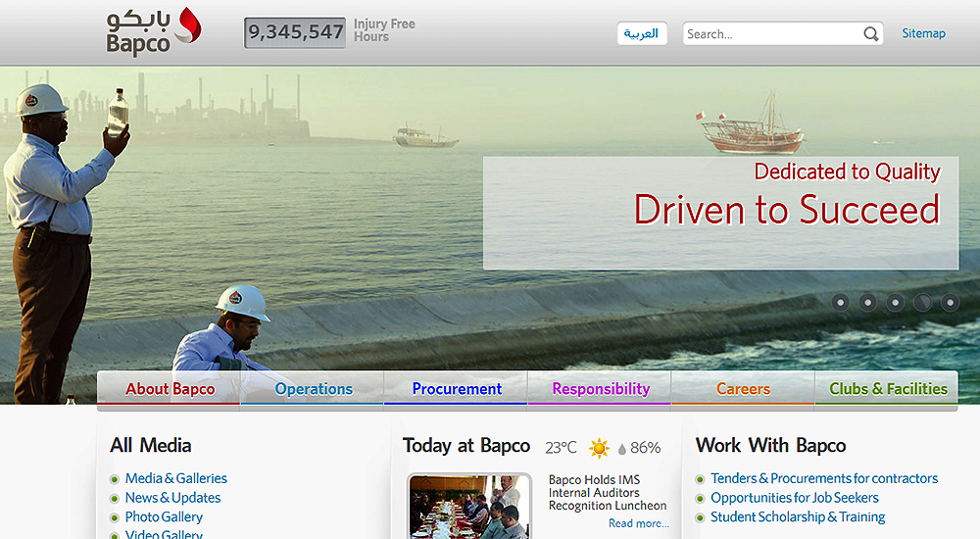Viewport: 980px width, 539px height.
Task: Open the Photo Gallery link
Action: pyautogui.click(x=164, y=517)
